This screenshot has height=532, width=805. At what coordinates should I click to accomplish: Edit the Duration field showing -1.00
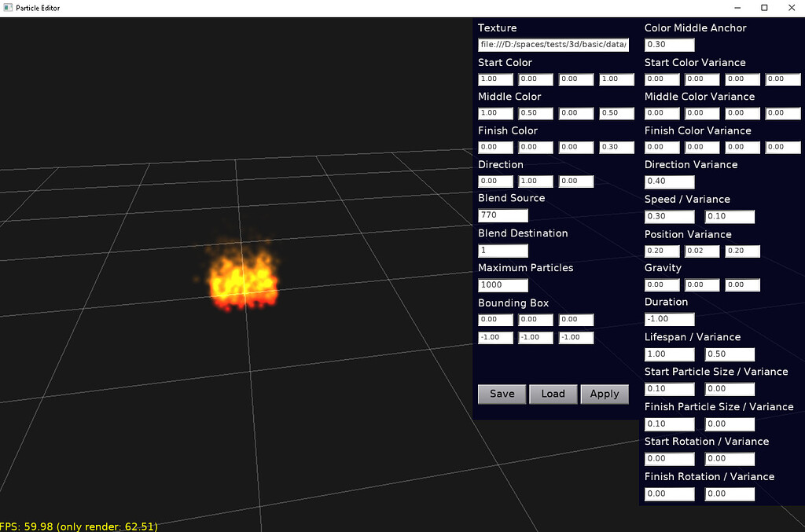(x=669, y=319)
